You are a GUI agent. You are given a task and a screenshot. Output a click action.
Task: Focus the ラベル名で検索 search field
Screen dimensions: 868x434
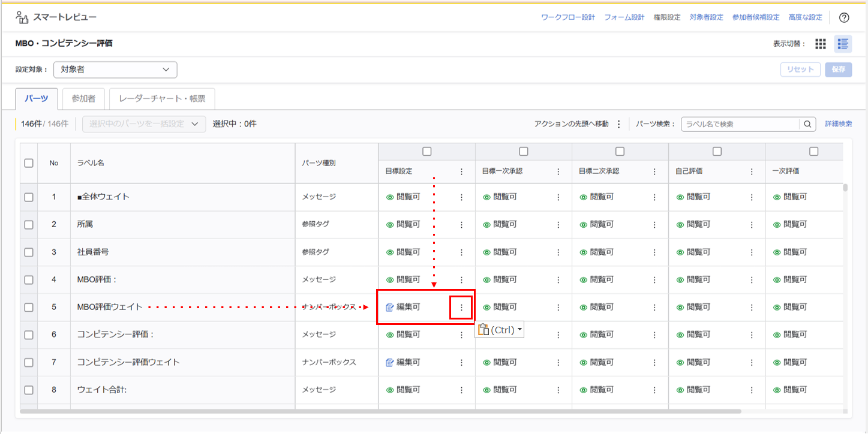(x=740, y=124)
